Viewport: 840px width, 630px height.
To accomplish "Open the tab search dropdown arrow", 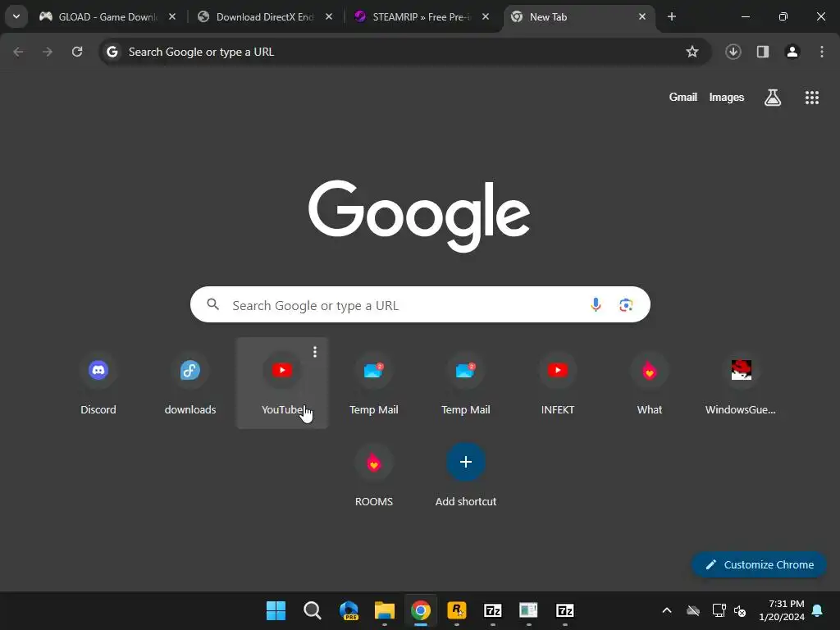I will click(x=16, y=17).
